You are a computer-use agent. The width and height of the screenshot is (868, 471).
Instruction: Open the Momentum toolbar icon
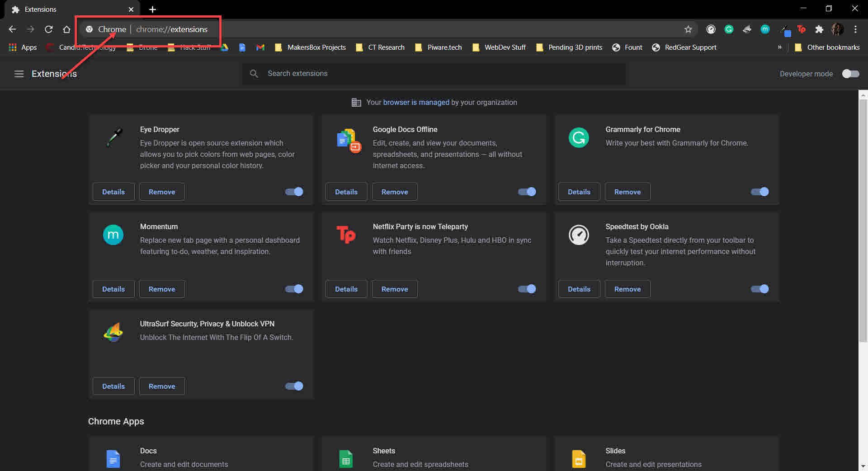coord(765,29)
